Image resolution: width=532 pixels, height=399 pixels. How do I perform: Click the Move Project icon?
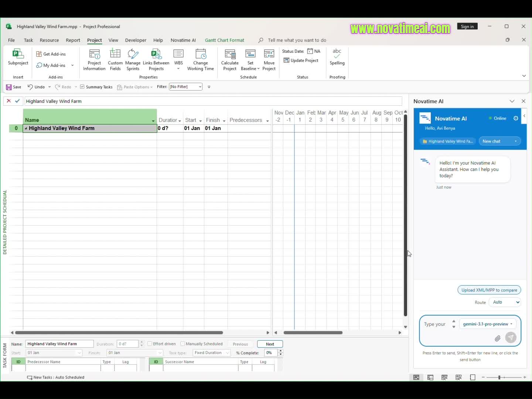click(269, 60)
